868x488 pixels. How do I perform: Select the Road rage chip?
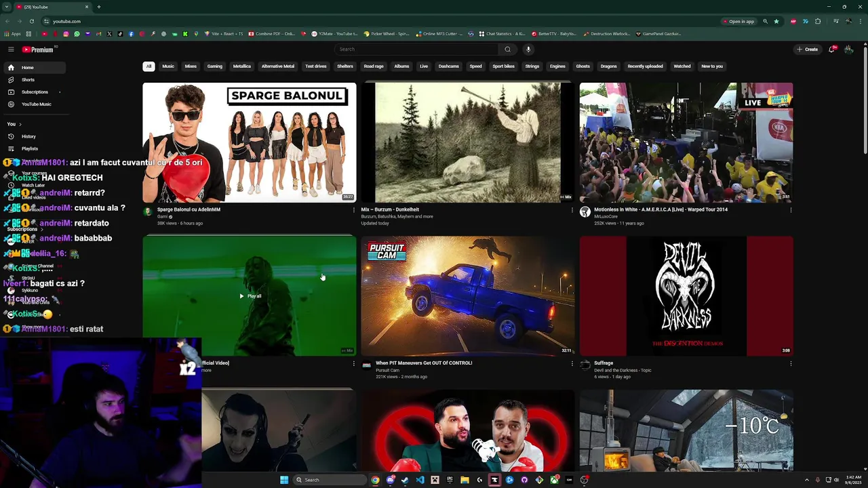coord(374,66)
